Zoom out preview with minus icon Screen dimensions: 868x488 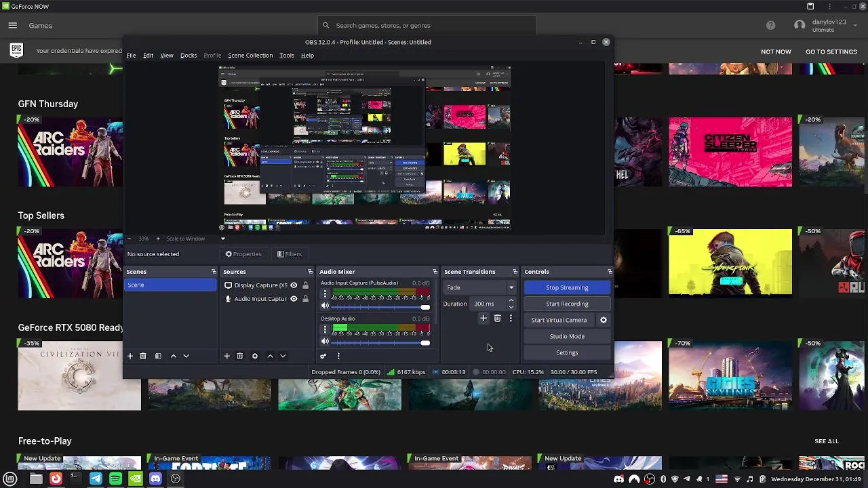coord(130,239)
